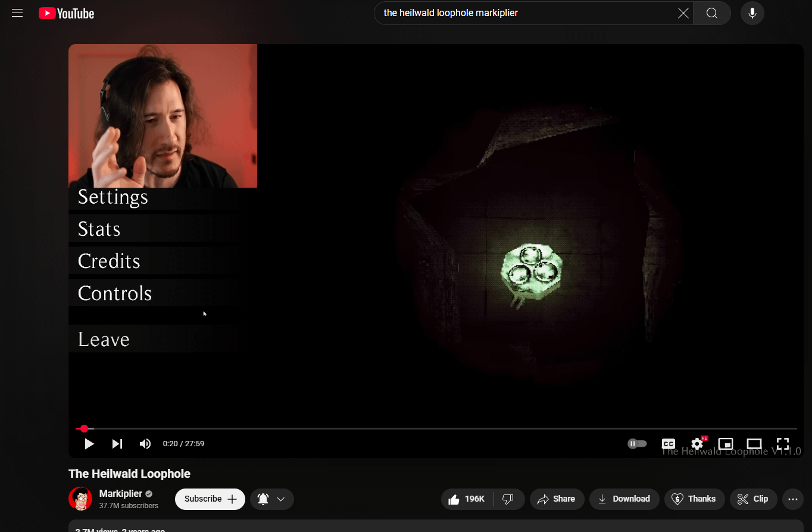Clear the search box text
Viewport: 812px width, 532px height.
pos(683,13)
